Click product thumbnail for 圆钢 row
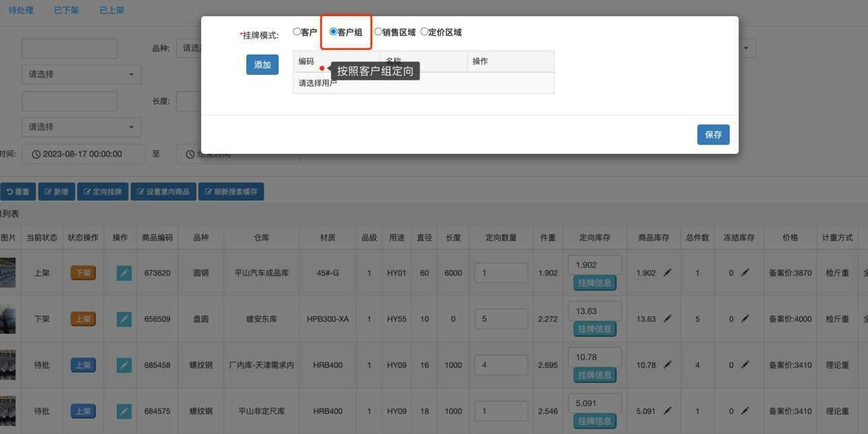 click(x=7, y=273)
